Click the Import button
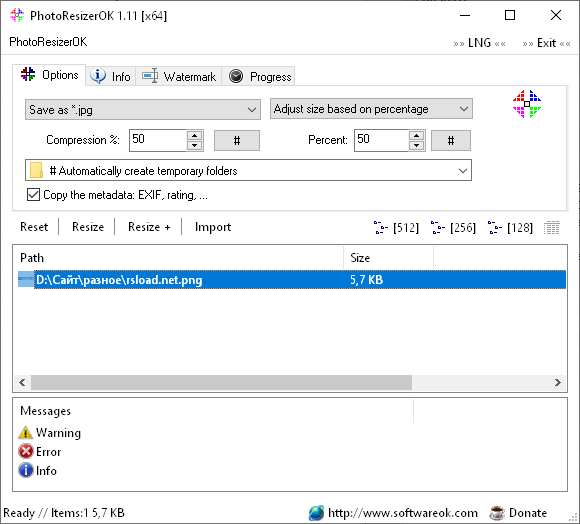This screenshot has width=580, height=524. coord(213,227)
